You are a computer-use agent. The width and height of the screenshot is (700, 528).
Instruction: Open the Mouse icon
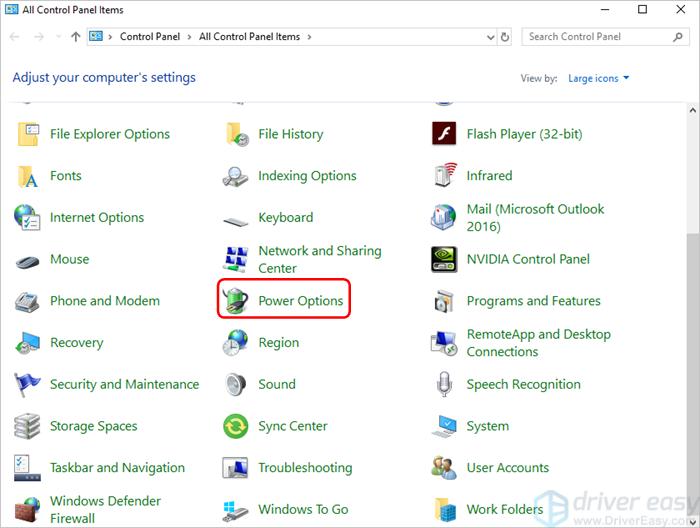[28, 261]
